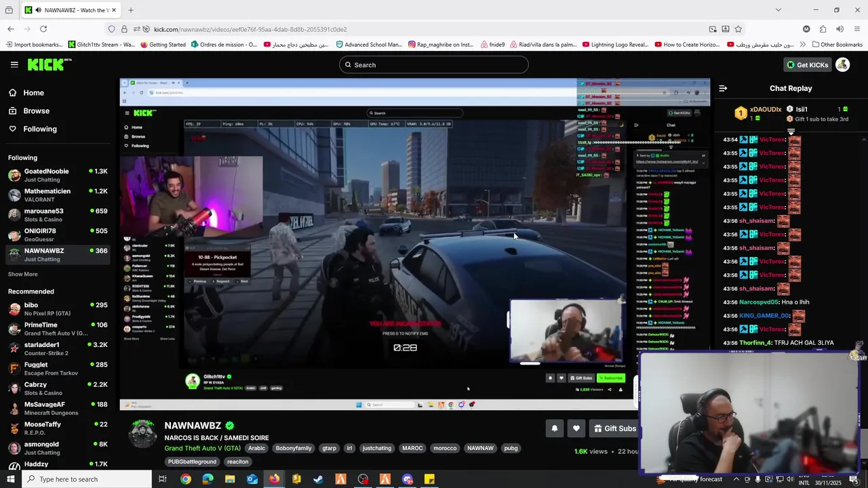Open recommended channel Fugglet

[58, 369]
